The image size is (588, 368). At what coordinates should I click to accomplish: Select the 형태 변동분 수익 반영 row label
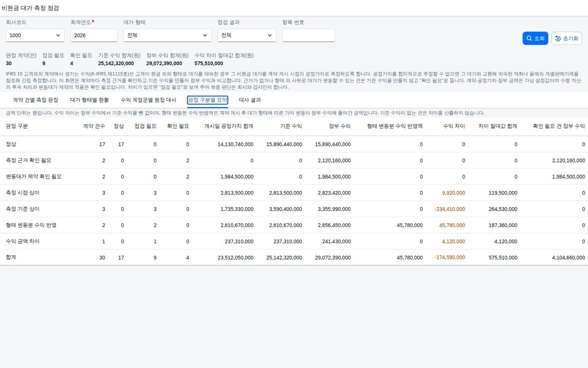pos(31,225)
